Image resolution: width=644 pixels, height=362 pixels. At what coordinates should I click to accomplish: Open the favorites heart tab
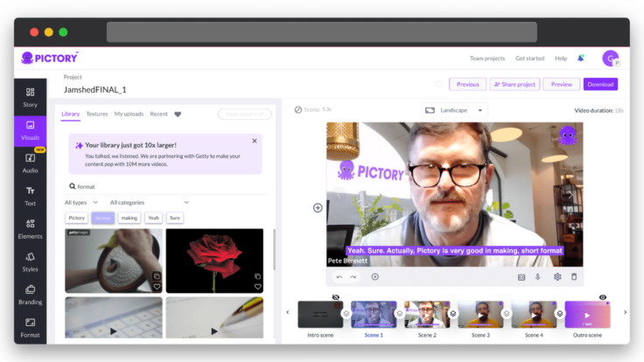(x=178, y=114)
